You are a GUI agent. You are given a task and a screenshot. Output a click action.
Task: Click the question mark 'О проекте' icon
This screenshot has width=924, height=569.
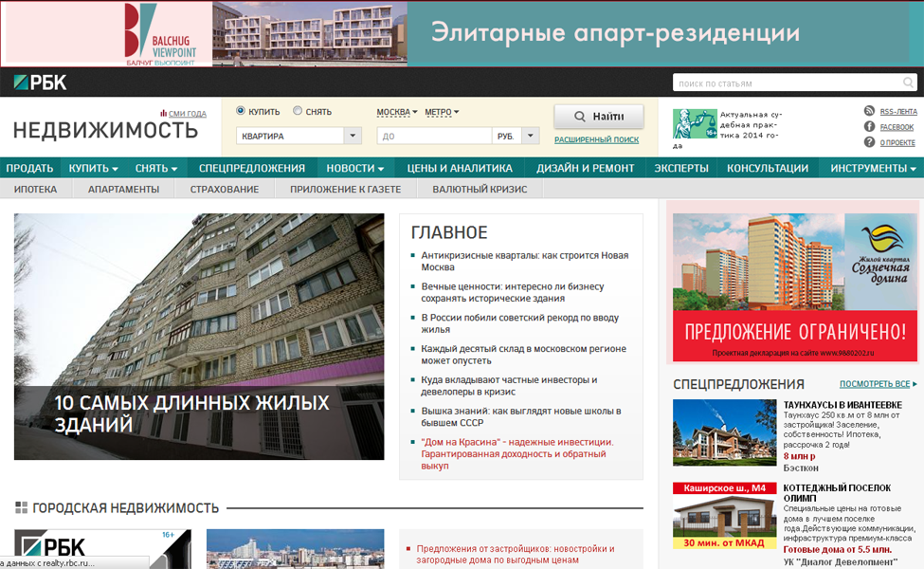[869, 142]
